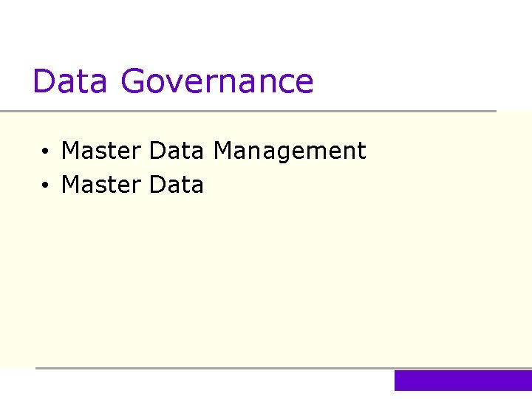The width and height of the screenshot is (532, 399).
Task: Click the word "Data" in the title
Action: (x=71, y=81)
